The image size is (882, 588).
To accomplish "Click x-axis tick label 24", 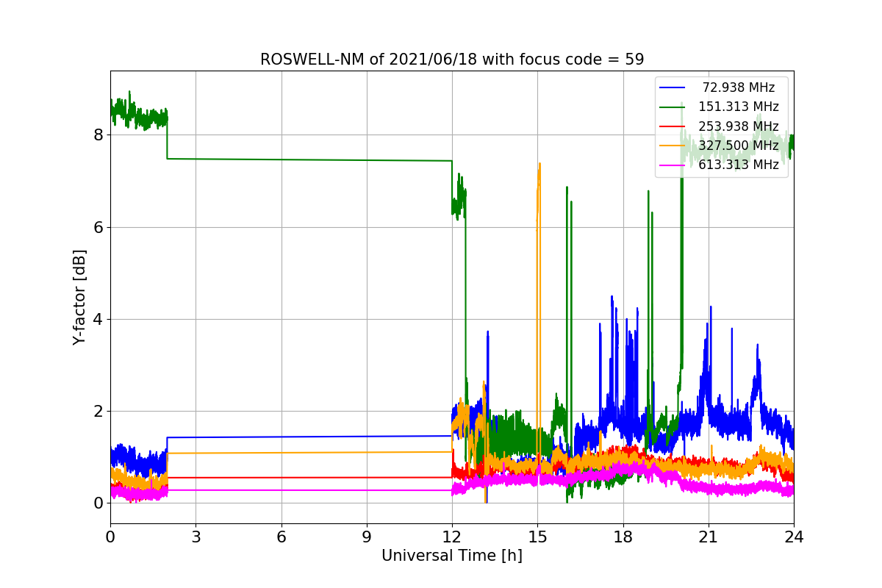I will point(794,537).
